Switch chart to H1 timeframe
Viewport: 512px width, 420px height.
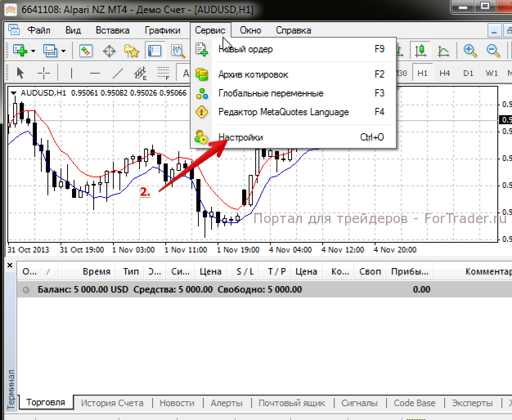pyautogui.click(x=422, y=73)
